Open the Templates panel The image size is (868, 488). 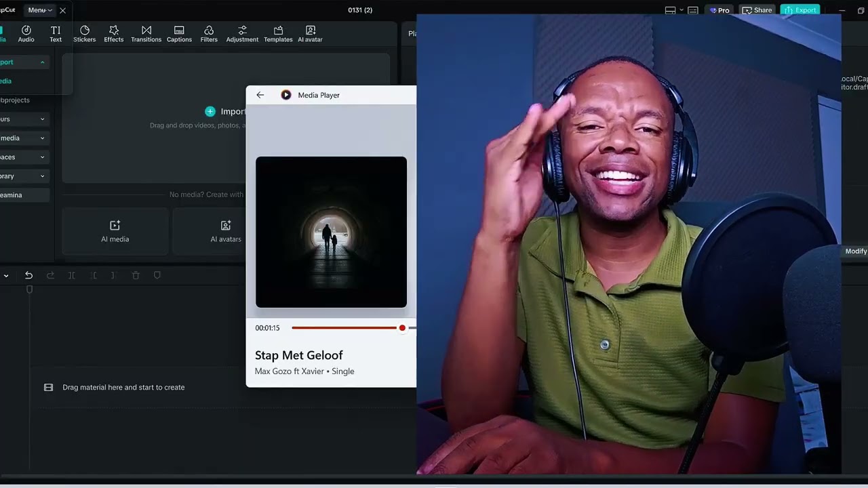[278, 34]
